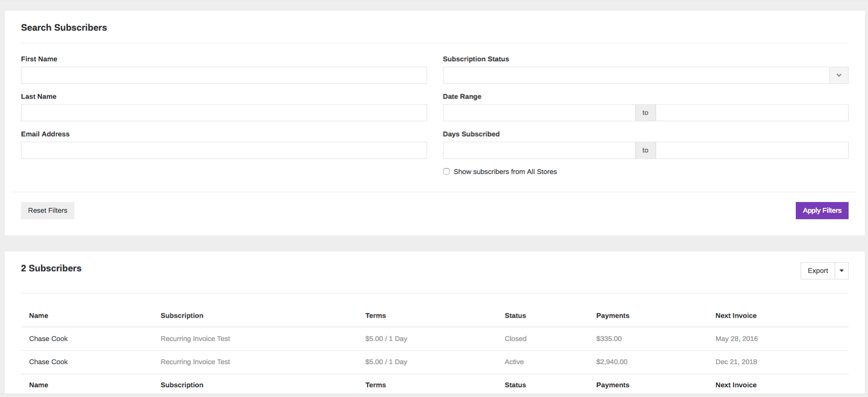This screenshot has width=868, height=397.
Task: Click the Date Range start field
Action: coord(539,113)
